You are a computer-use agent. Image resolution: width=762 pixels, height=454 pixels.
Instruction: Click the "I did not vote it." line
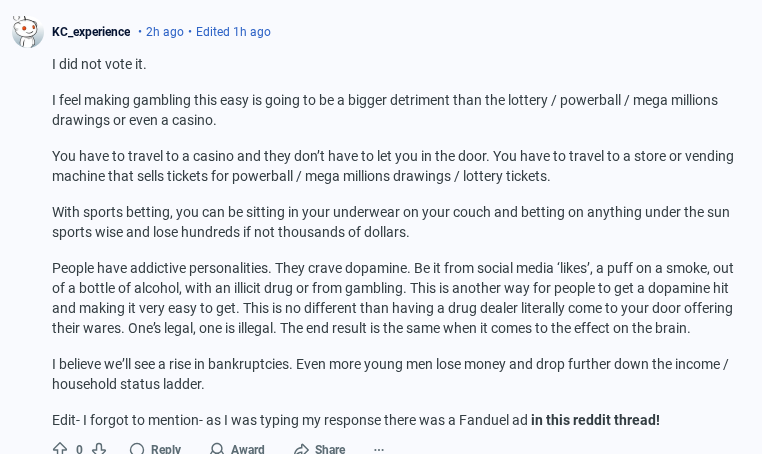[99, 64]
